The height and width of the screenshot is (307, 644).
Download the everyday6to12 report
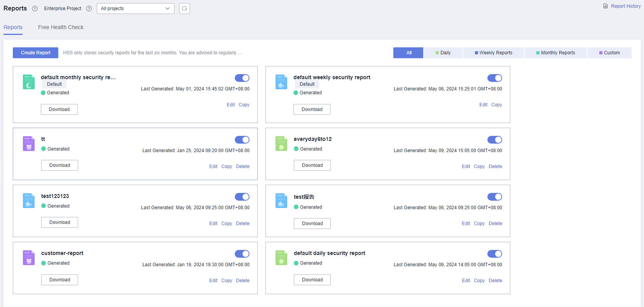coord(312,165)
